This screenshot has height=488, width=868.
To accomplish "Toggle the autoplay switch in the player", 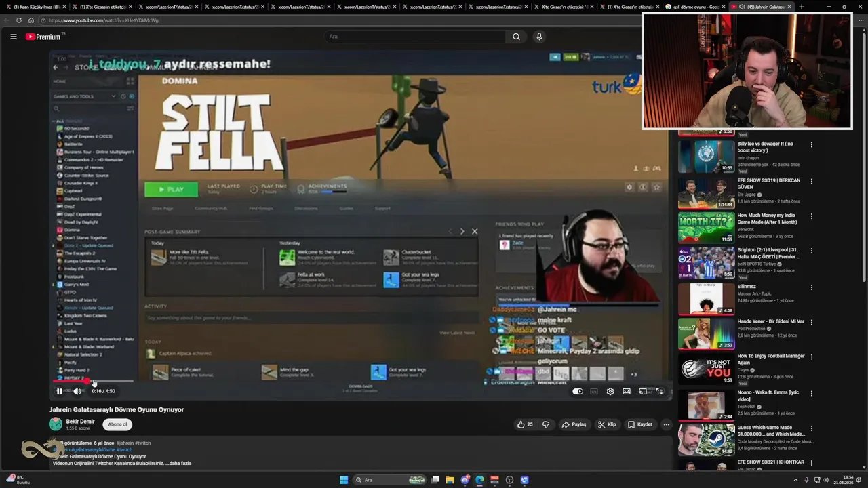I will [577, 391].
